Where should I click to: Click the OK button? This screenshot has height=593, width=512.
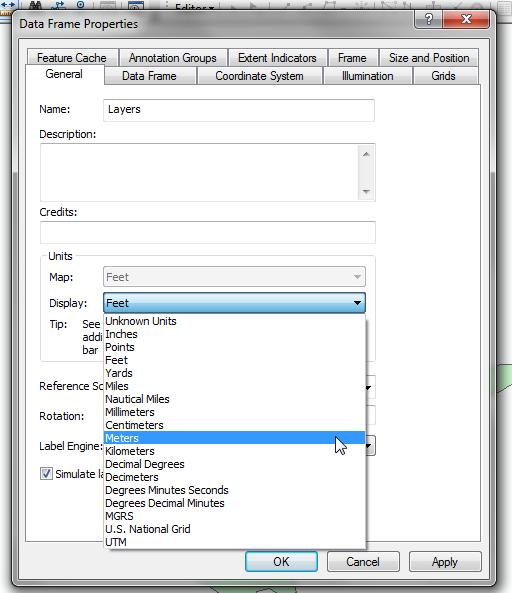pyautogui.click(x=281, y=562)
